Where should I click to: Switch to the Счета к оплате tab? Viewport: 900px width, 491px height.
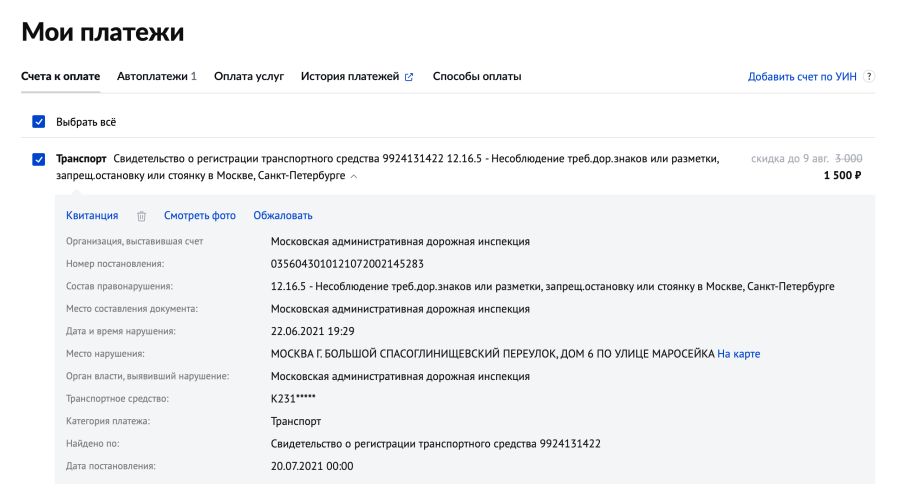point(60,76)
